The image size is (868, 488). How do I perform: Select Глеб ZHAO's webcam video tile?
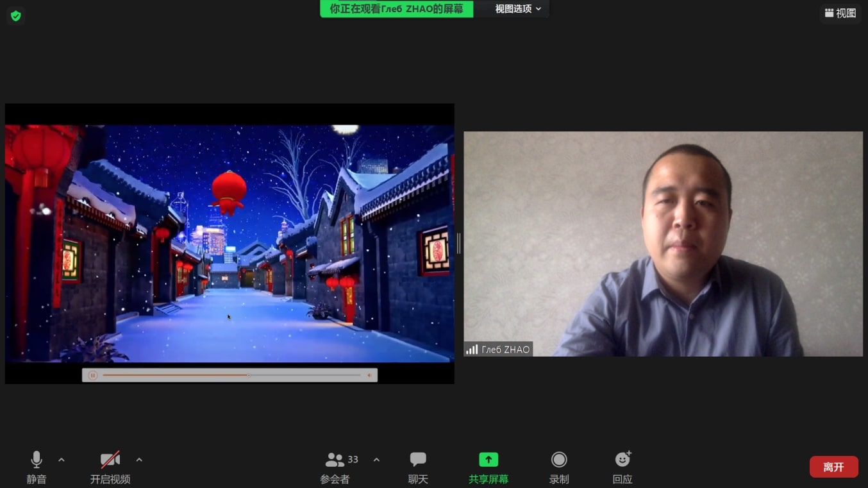coord(663,244)
